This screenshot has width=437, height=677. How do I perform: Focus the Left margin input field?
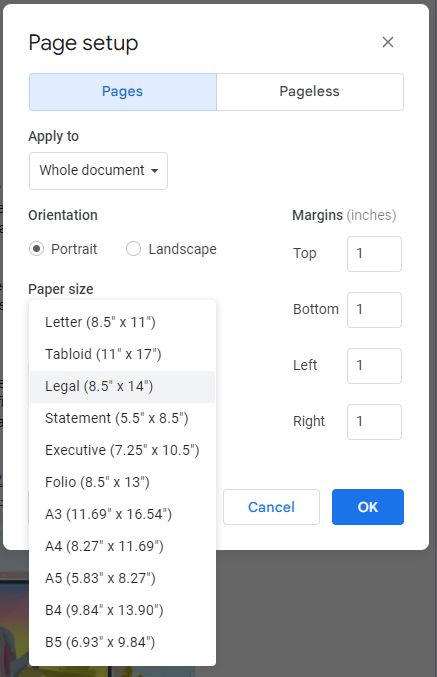[x=374, y=366]
